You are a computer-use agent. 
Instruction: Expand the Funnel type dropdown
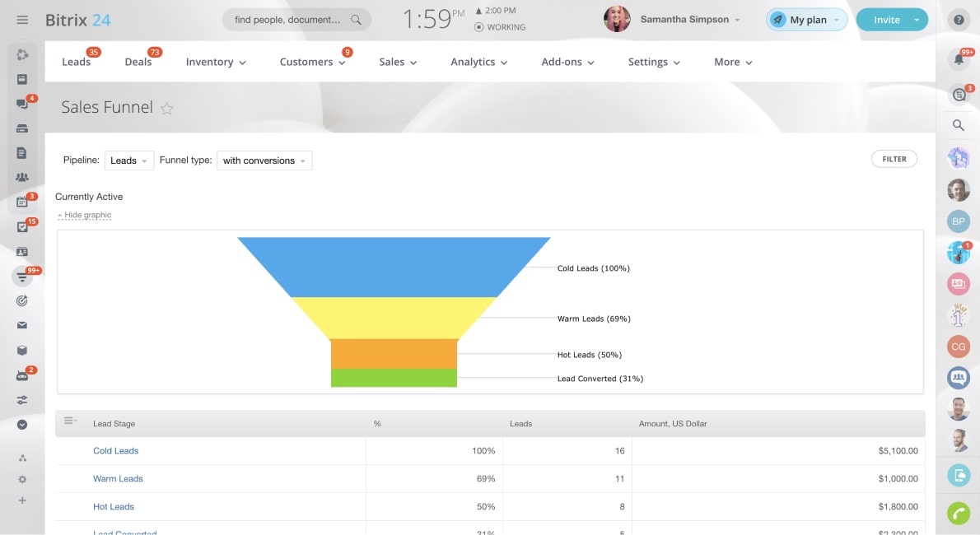click(x=264, y=160)
